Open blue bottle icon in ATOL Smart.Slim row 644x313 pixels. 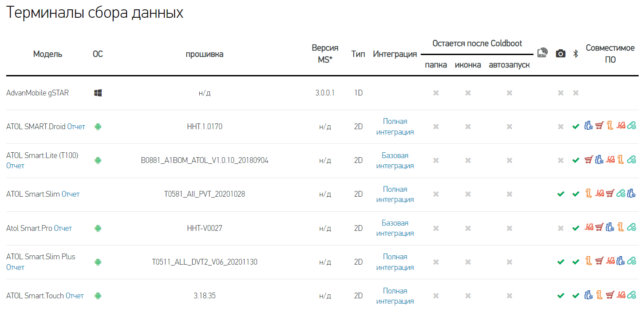click(x=632, y=194)
